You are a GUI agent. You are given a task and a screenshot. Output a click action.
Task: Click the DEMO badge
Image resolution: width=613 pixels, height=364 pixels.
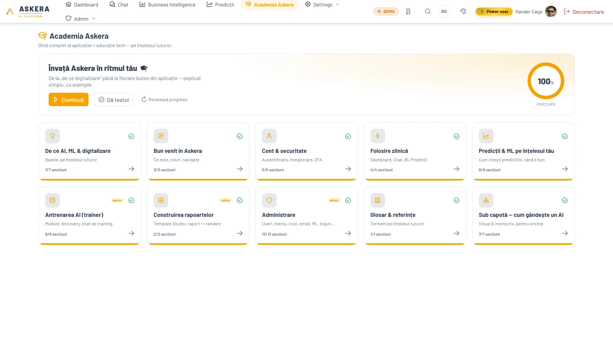click(x=386, y=11)
